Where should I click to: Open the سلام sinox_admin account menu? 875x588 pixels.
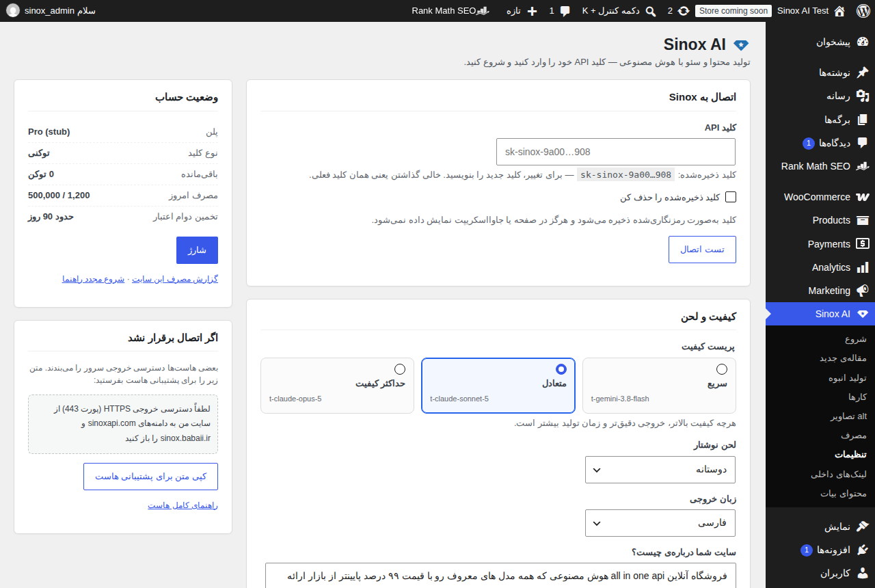point(51,11)
